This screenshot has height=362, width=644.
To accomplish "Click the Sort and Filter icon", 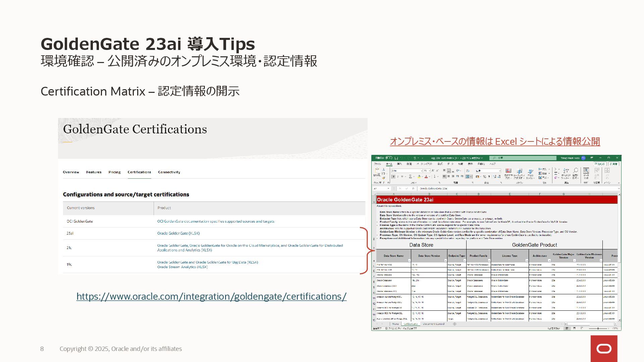I will pyautogui.click(x=566, y=171).
